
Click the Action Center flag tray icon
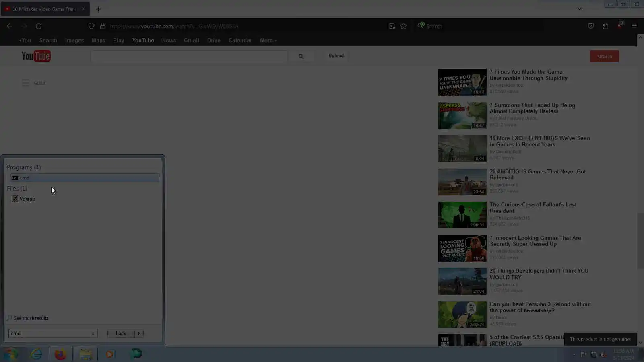pyautogui.click(x=584, y=354)
